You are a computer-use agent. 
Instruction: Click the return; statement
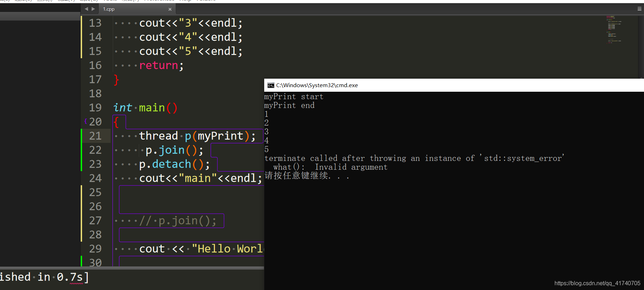point(161,65)
